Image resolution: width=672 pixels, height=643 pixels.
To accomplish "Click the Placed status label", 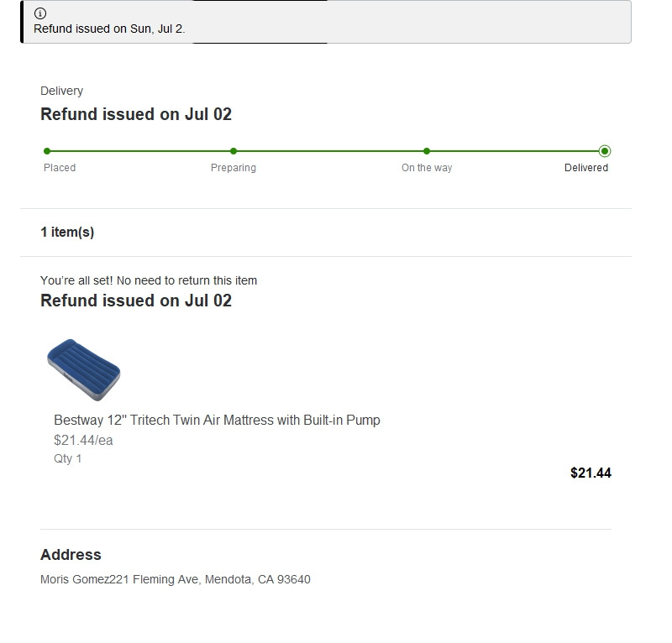I will [60, 168].
